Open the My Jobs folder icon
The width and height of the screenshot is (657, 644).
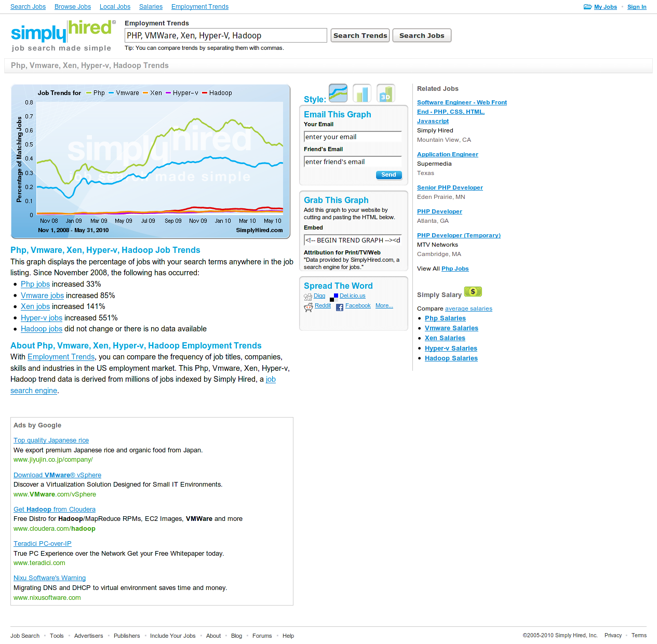click(x=587, y=7)
